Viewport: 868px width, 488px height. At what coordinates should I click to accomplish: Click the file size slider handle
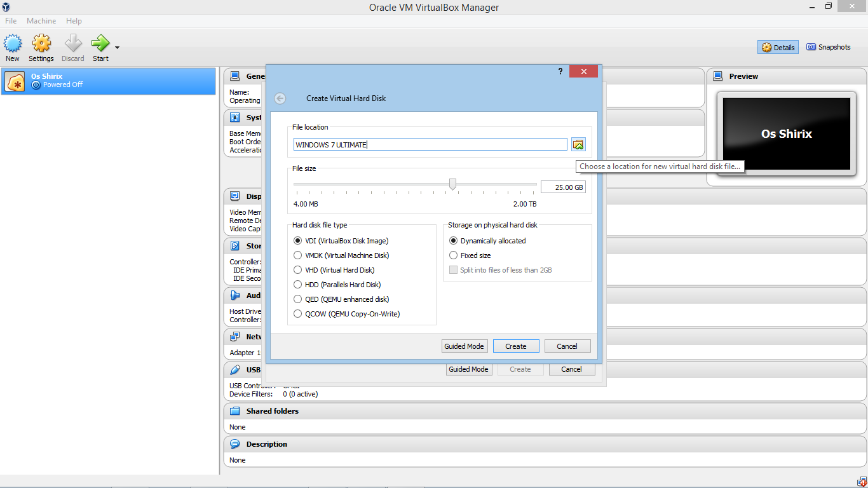tap(452, 184)
